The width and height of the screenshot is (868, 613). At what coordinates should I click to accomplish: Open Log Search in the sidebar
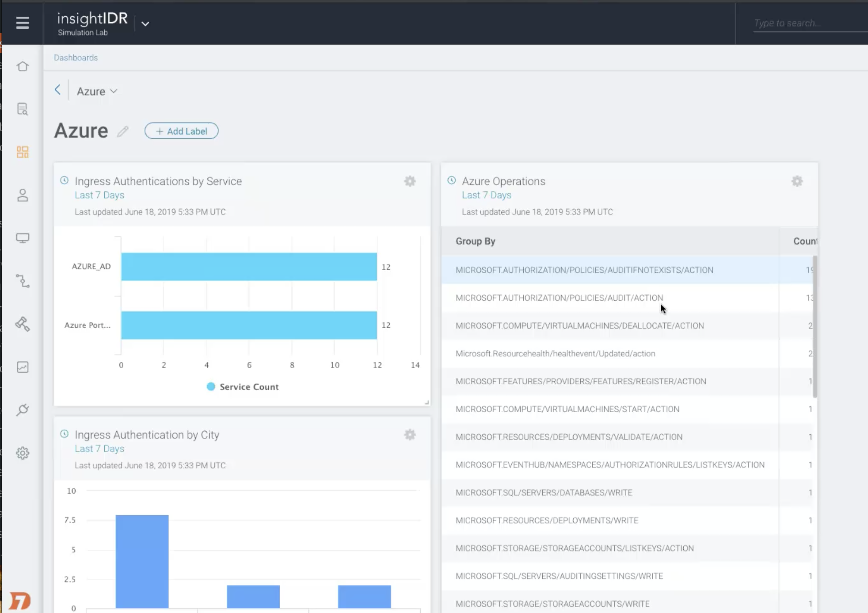pos(23,109)
